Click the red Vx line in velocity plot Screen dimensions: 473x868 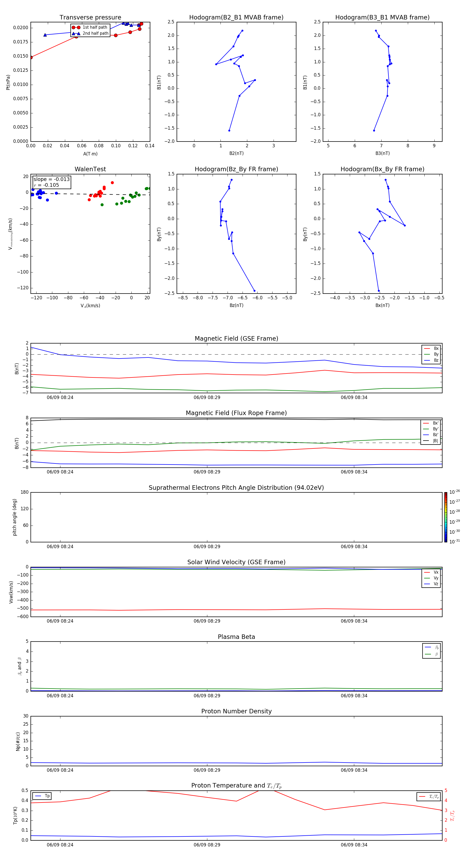(x=236, y=609)
